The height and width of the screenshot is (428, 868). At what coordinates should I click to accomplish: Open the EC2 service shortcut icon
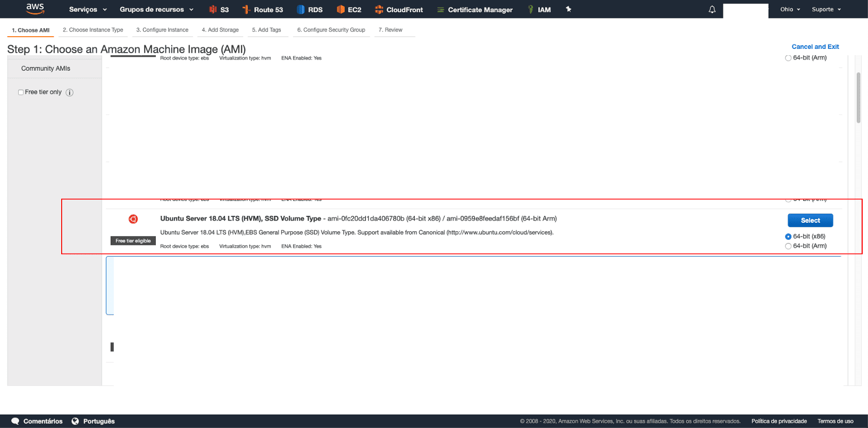340,10
